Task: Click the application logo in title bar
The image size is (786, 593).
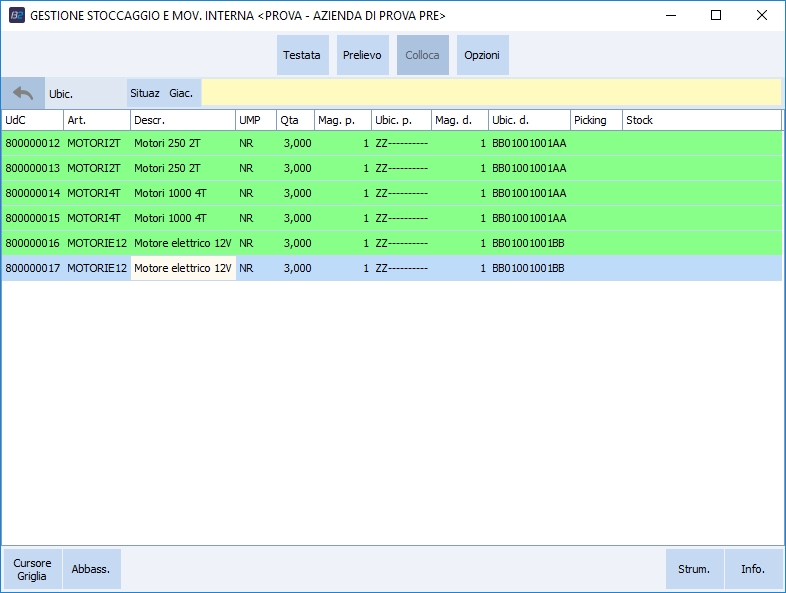Action: [16, 16]
